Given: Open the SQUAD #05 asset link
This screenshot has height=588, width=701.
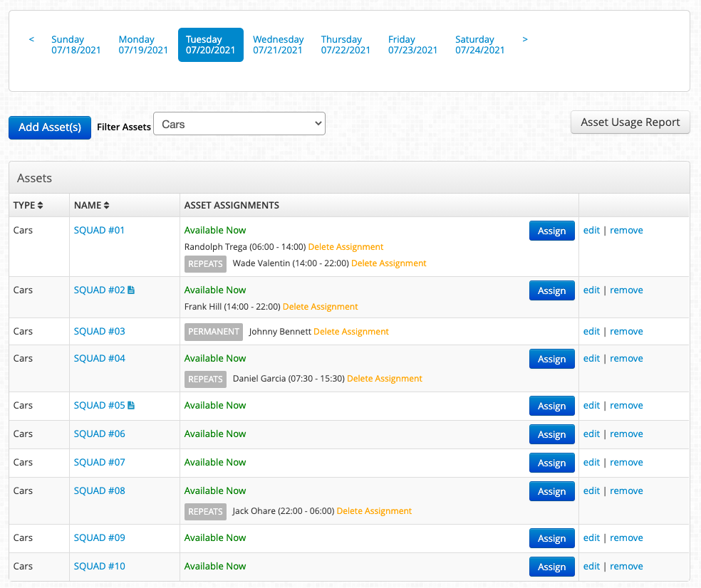Looking at the screenshot, I should pyautogui.click(x=99, y=406).
